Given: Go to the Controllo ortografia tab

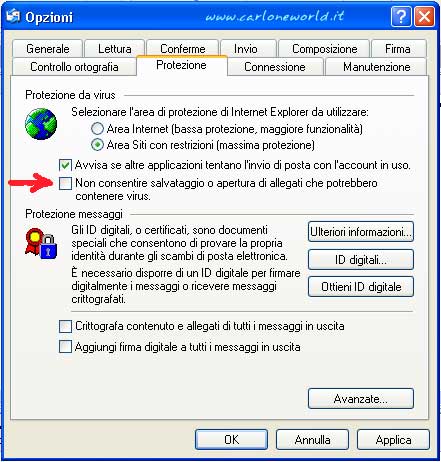Looking at the screenshot, I should coord(74,67).
